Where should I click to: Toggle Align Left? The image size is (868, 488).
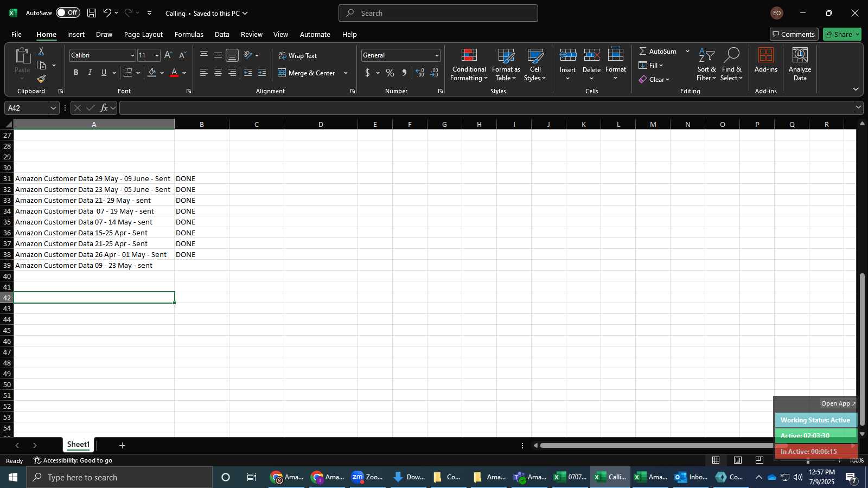point(204,73)
